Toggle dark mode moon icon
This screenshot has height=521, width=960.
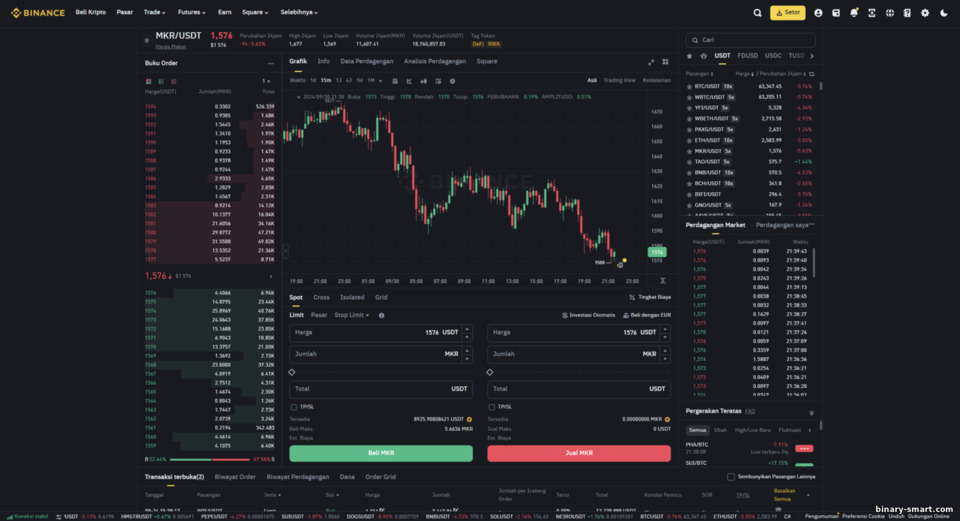tap(943, 13)
